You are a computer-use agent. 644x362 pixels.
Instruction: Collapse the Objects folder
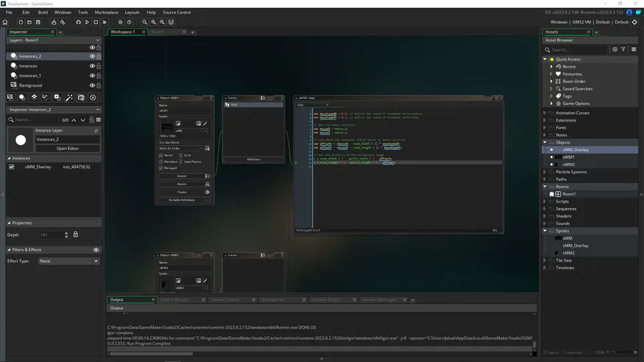tap(545, 142)
